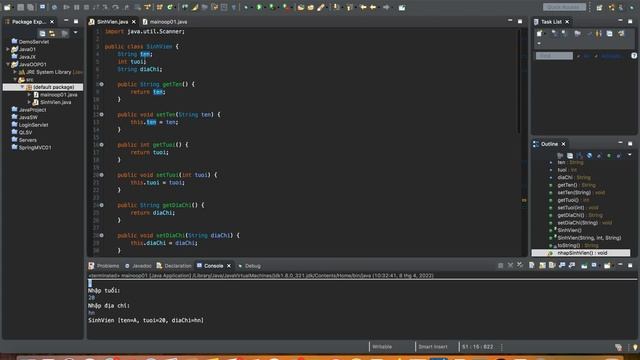
Task: Click the Forward navigation arrow in toolbar
Action: click(x=386, y=7)
